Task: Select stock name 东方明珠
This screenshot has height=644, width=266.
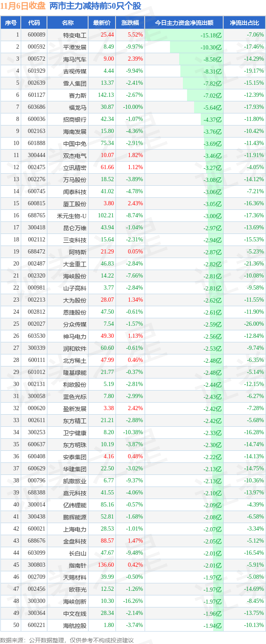Action: coord(75,445)
